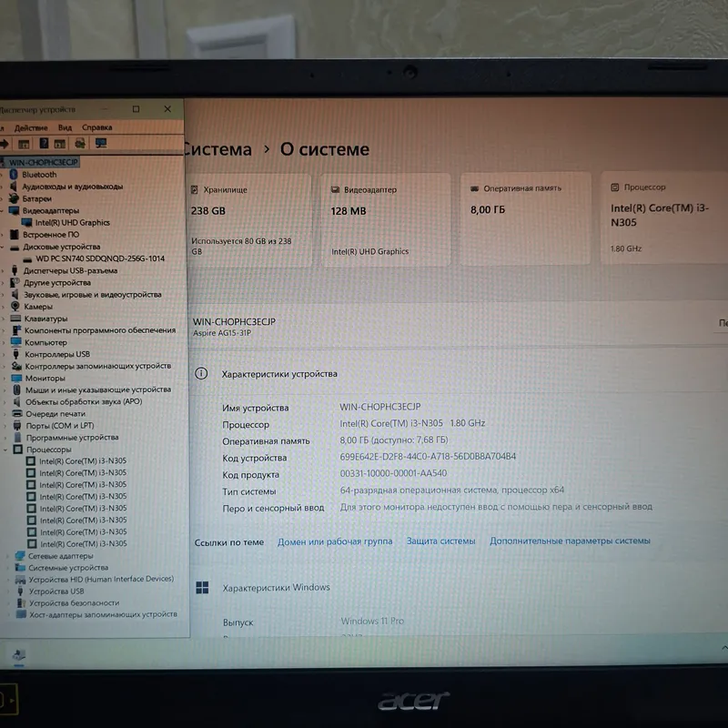Select the root node WIN-CHOPHC3ECJP in the tree
Image resolution: width=728 pixels, height=728 pixels.
pos(43,162)
